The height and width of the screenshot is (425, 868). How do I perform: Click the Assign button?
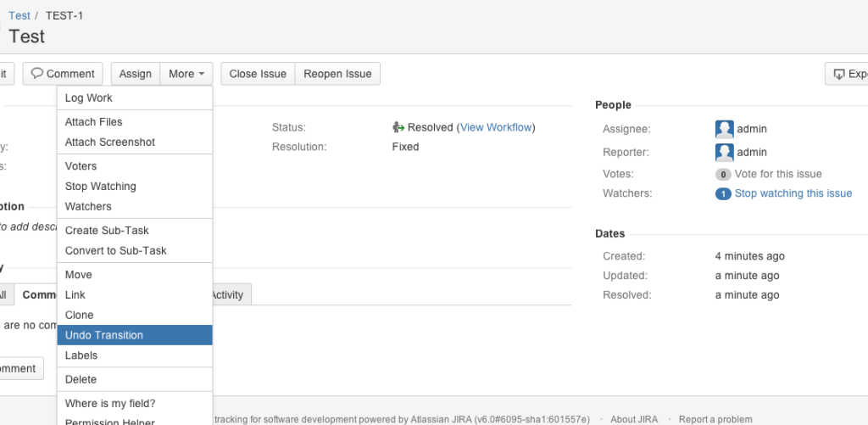point(135,74)
